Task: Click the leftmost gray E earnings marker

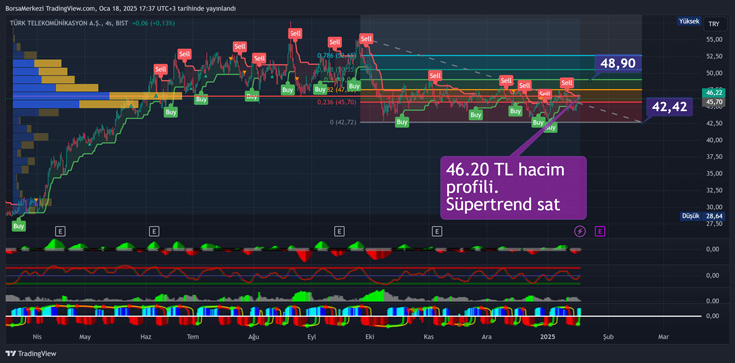Action: point(60,231)
